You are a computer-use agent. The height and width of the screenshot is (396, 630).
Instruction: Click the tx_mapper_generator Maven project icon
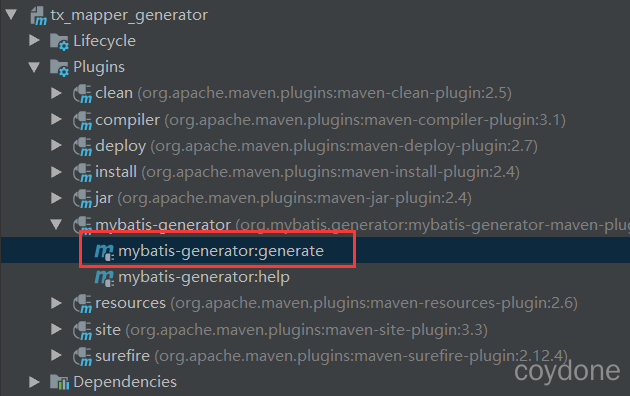click(x=39, y=15)
